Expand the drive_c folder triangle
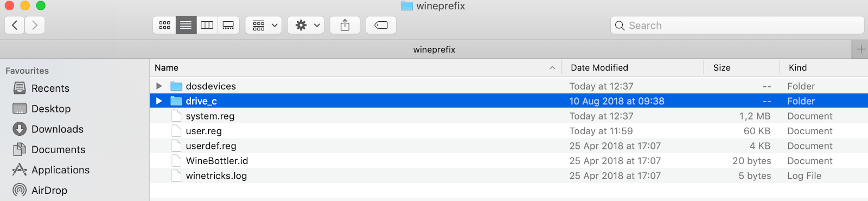Viewport: 868px width, 201px height. (159, 101)
